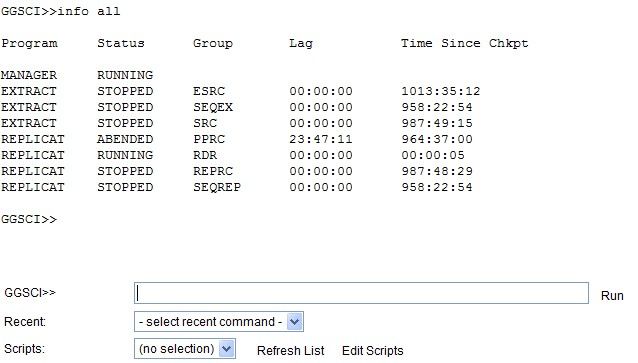Click the MANAGER program row
Screen dimensions: 638x363
pyautogui.click(x=77, y=75)
